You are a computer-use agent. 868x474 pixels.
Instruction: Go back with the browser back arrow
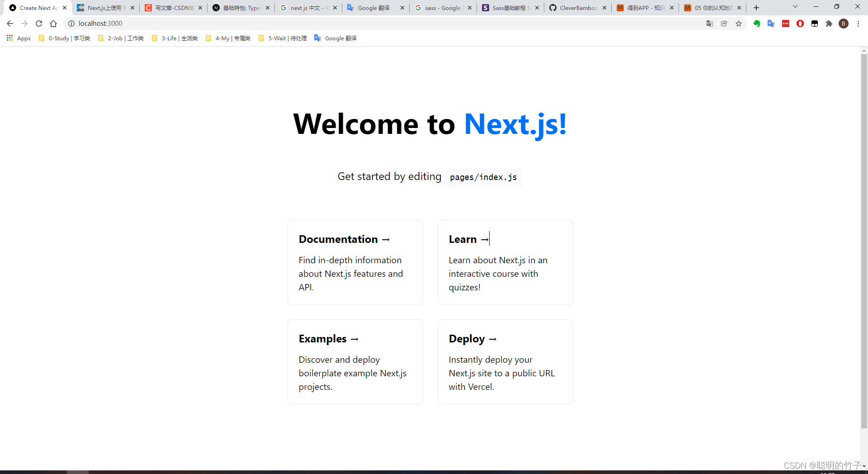10,24
